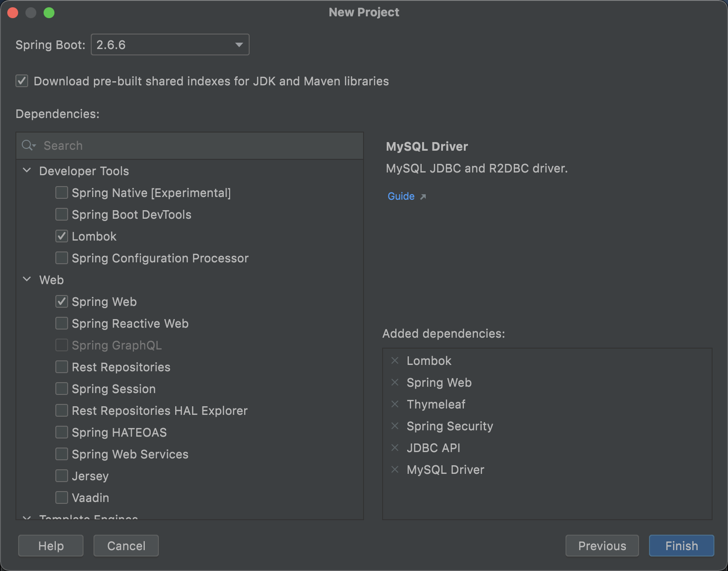Viewport: 728px width, 571px height.
Task: Toggle Download pre-built shared indexes checkbox
Action: click(x=22, y=81)
